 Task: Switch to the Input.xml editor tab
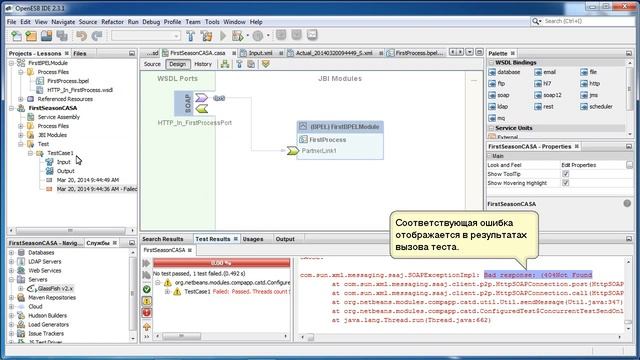point(260,53)
